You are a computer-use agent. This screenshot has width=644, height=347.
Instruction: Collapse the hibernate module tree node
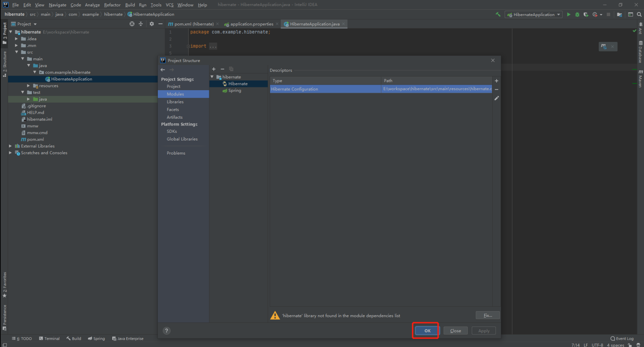click(212, 77)
